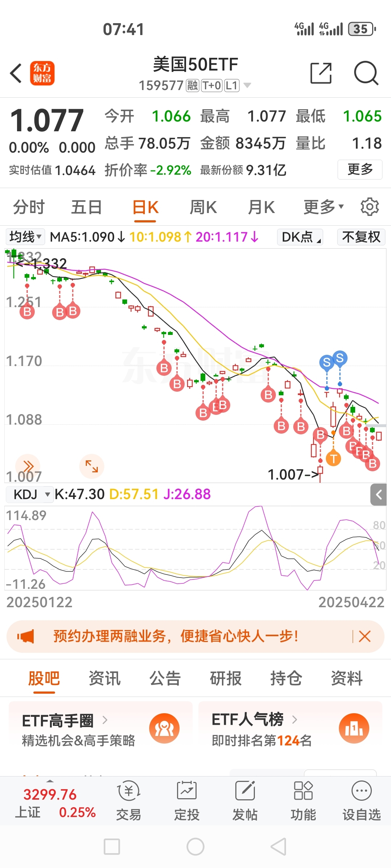Tap the 发帖 post icon
The image size is (391, 868).
pos(245,791)
